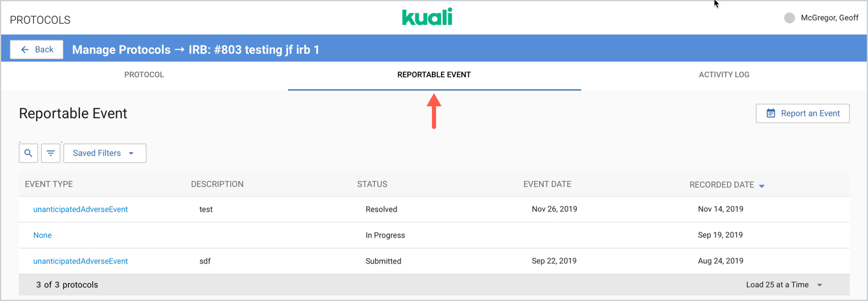Screen dimensions: 868x301
Task: Open the Activity Log tab
Action: (724, 75)
